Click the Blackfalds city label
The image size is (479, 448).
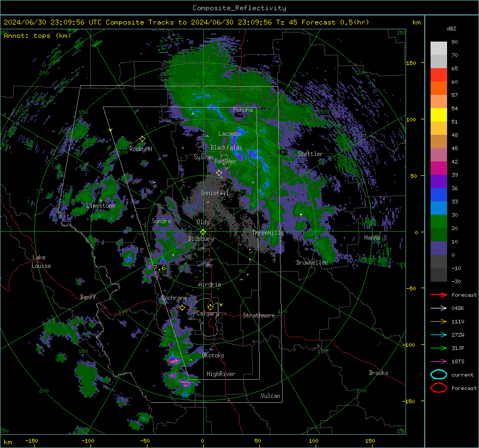click(x=226, y=148)
